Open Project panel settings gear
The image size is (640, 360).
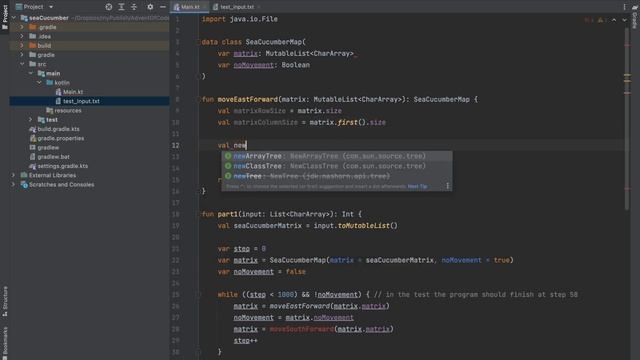(150, 7)
